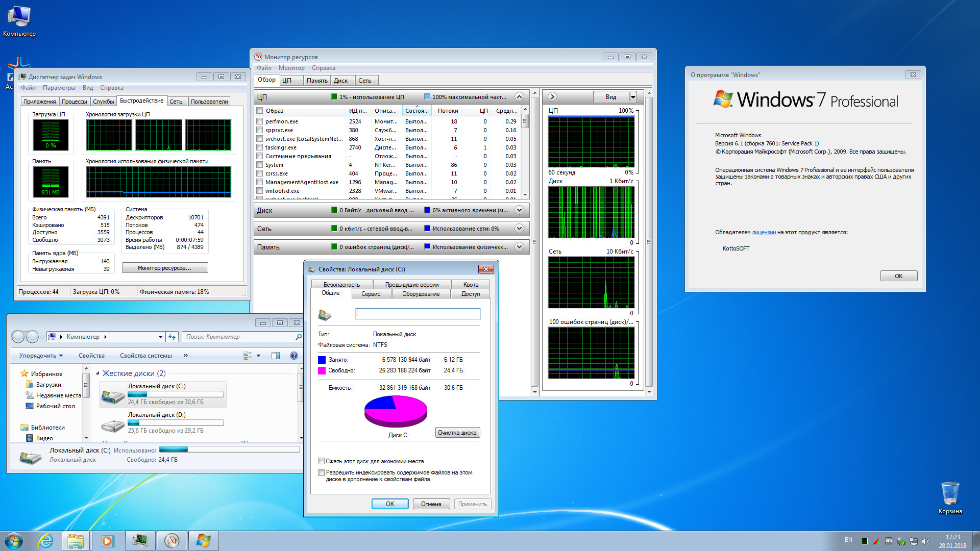Toggle the preview pane icon in Explorer

point(276,356)
